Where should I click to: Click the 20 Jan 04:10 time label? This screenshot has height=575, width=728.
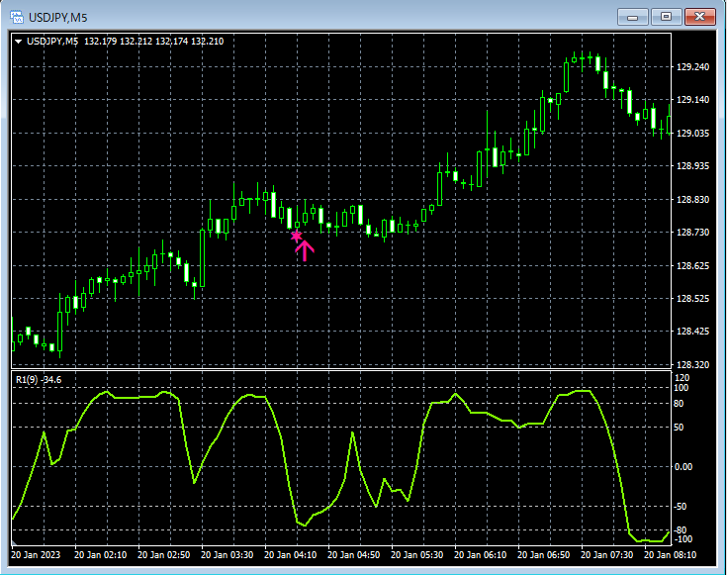(291, 554)
